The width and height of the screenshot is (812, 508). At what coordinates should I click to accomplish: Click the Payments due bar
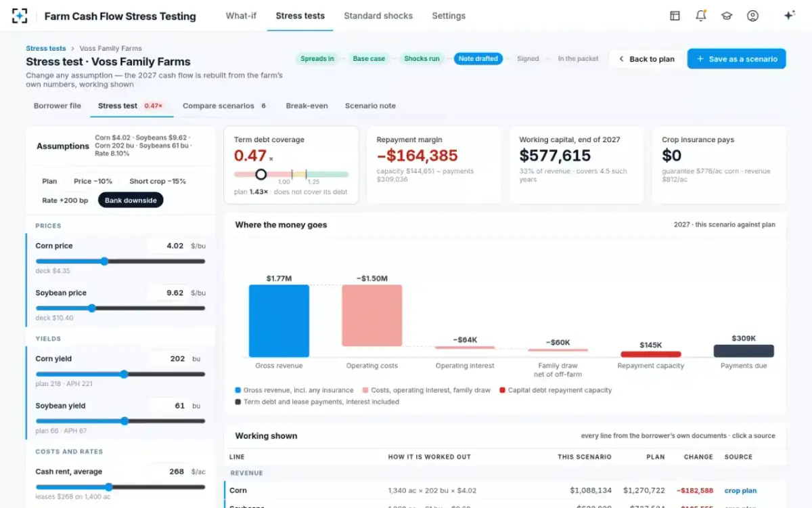click(744, 351)
